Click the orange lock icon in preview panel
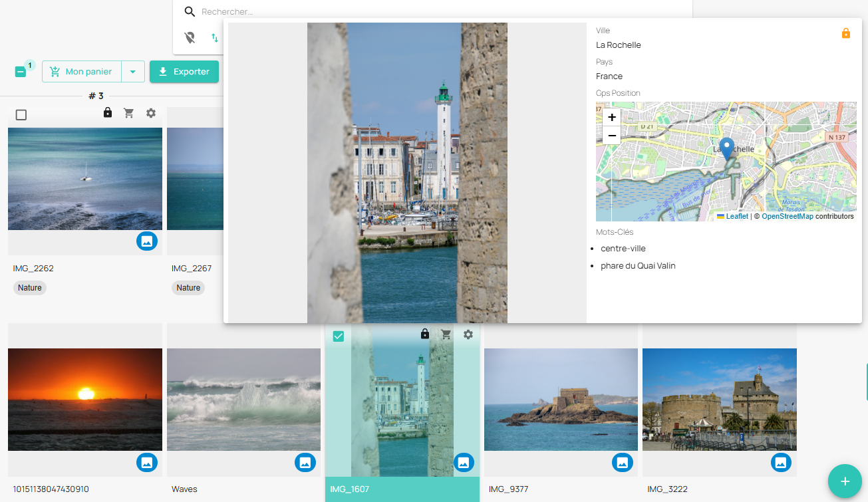This screenshot has width=868, height=502. (845, 33)
